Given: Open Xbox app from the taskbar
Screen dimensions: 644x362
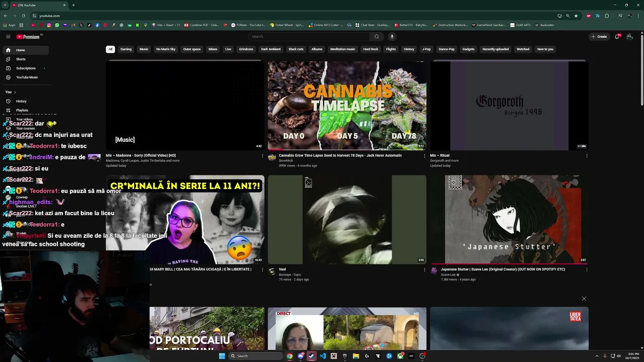Looking at the screenshot, I should click(400, 356).
